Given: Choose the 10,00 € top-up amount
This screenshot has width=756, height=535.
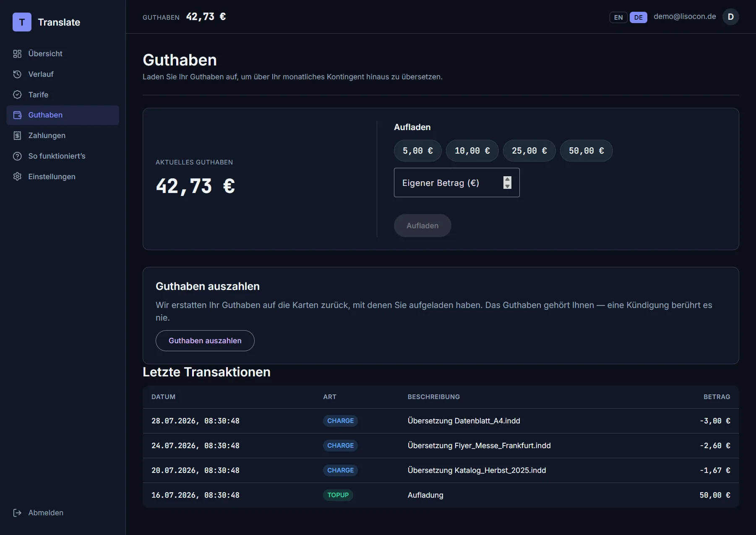Looking at the screenshot, I should point(472,151).
